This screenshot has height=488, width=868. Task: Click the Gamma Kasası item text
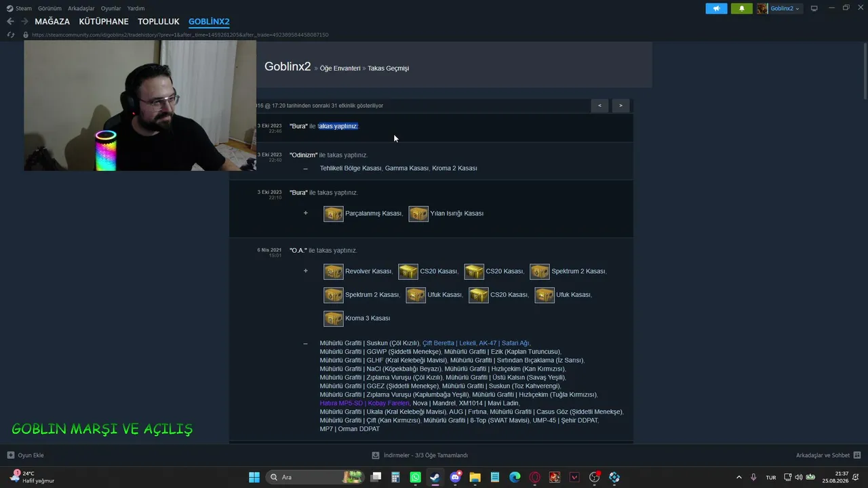coord(407,168)
